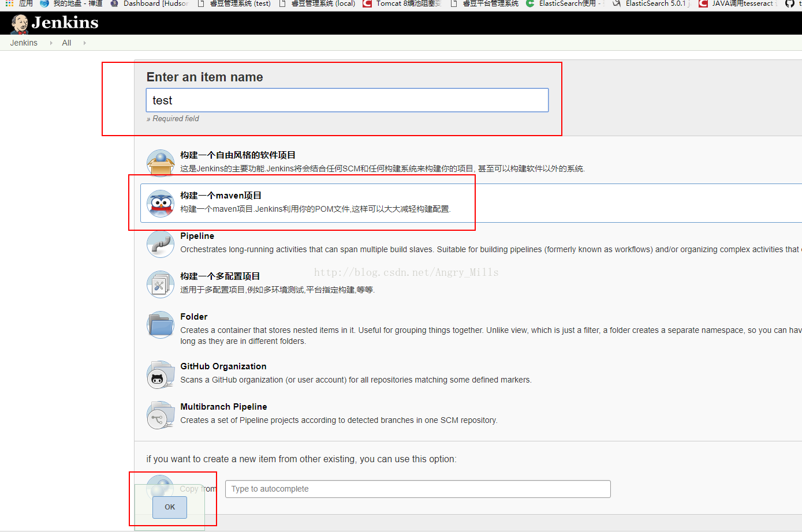Click the Jenkins butler logo icon
Screen dimensions: 802x532
tap(20, 24)
